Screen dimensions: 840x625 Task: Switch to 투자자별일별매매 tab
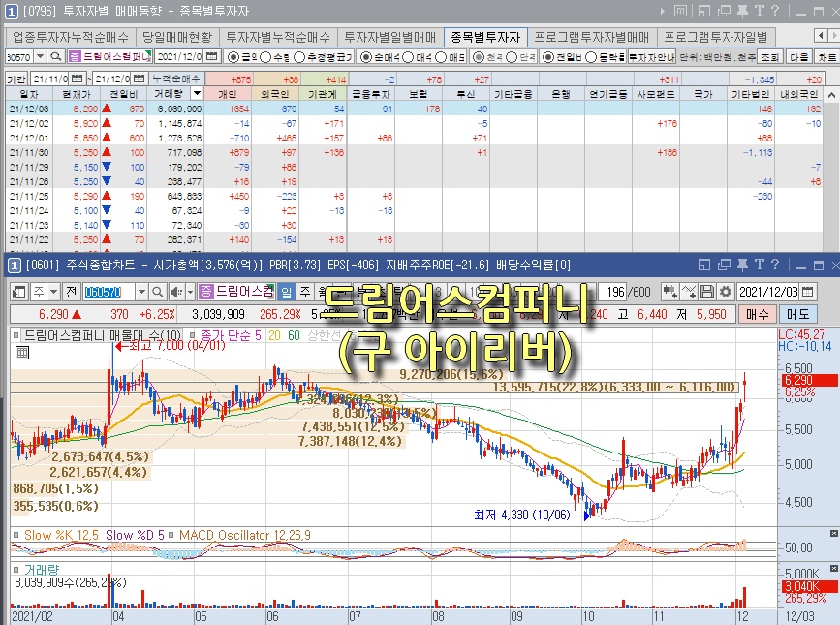(390, 37)
